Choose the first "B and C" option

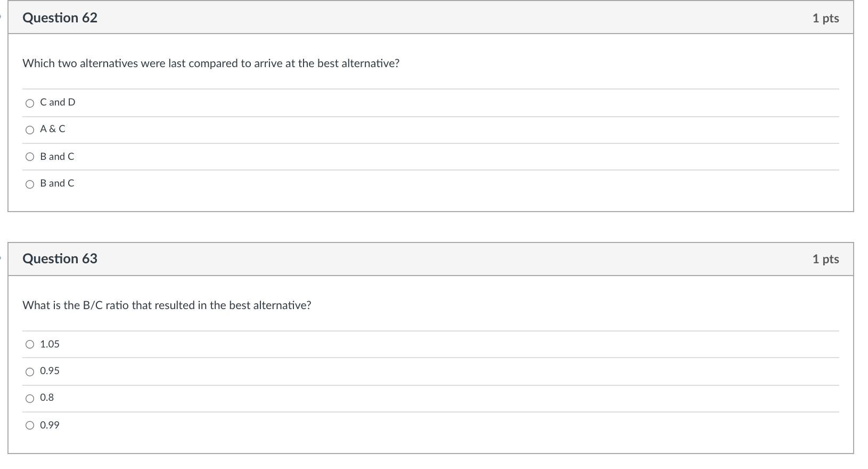tap(30, 157)
